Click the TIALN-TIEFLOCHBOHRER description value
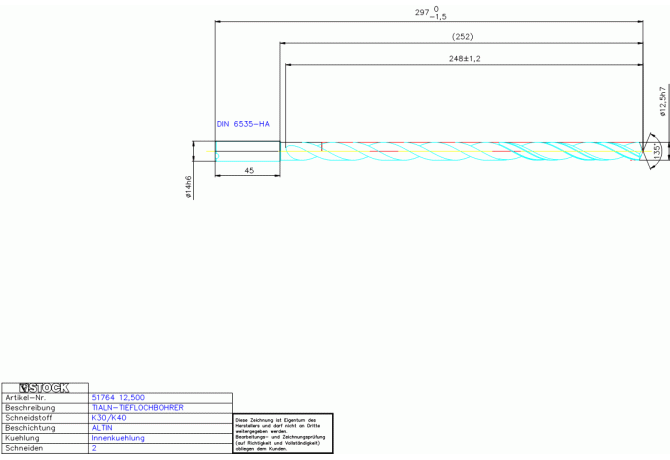Screen dimensions: 670x460 137,408
